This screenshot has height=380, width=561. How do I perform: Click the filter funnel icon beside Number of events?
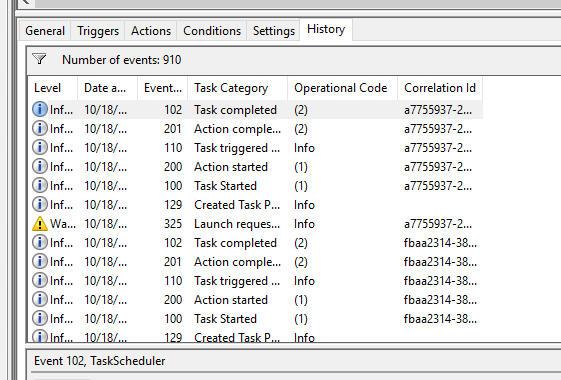pyautogui.click(x=39, y=59)
